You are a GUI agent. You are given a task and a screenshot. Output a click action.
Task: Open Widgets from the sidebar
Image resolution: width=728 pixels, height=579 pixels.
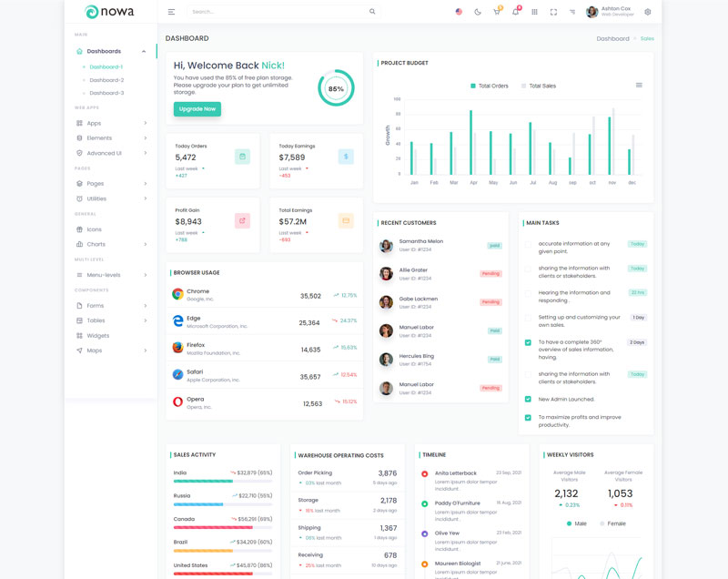pyautogui.click(x=97, y=336)
